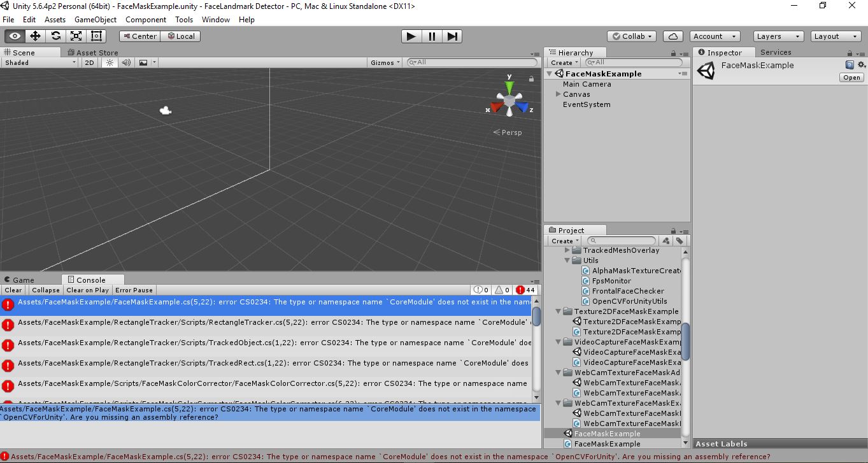Collapse Texture2DFaceMaskExample folder

point(558,311)
